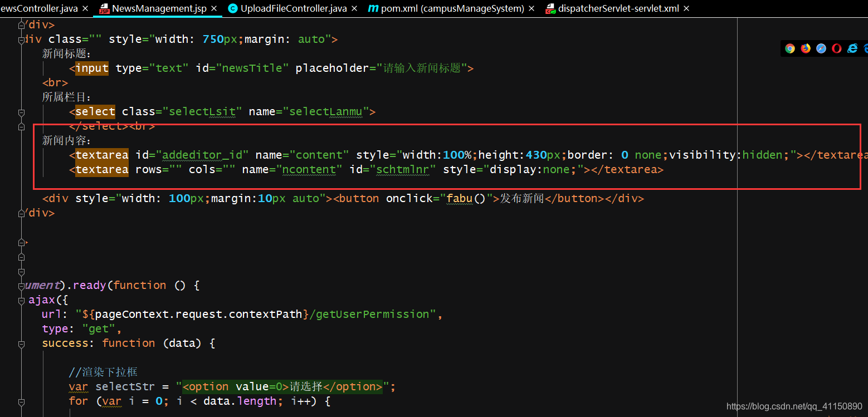The width and height of the screenshot is (868, 417).
Task: Click placeholder text 请输入新闻标题
Action: tap(422, 68)
